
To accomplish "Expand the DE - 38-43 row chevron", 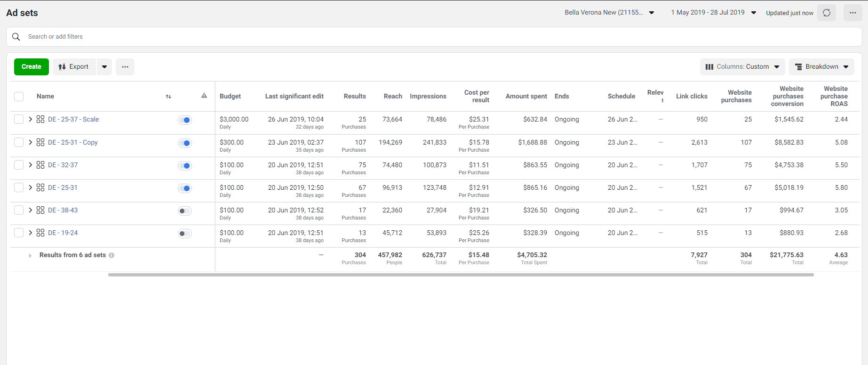I will point(30,210).
